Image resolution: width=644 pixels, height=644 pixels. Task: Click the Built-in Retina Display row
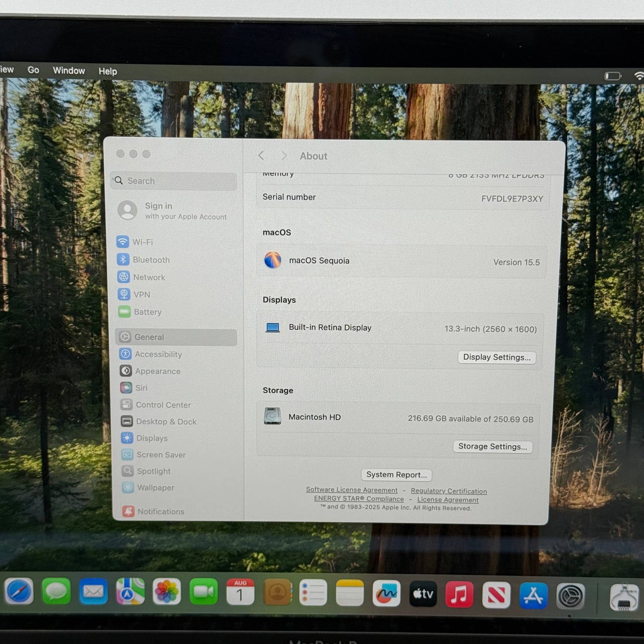[x=400, y=328]
